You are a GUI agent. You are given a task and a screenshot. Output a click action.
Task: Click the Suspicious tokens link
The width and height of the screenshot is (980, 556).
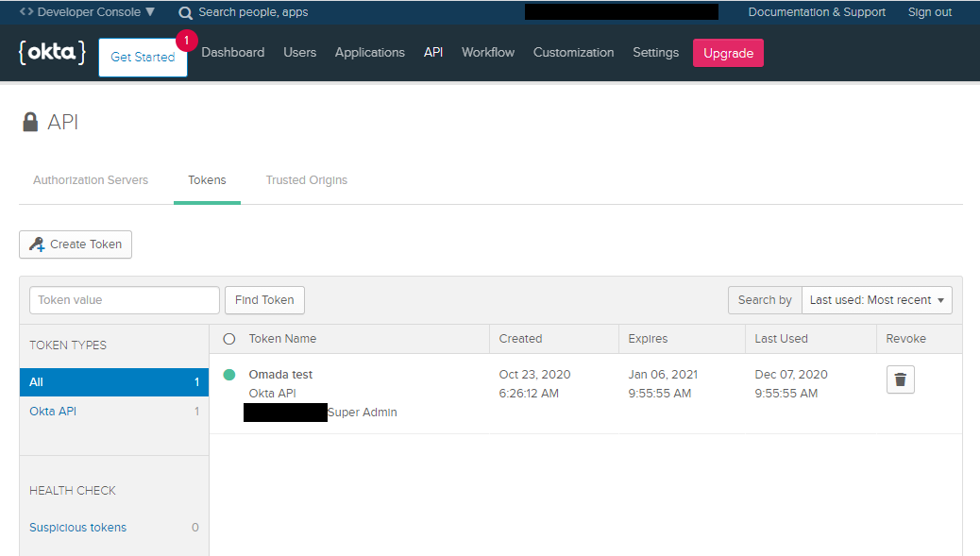(78, 528)
